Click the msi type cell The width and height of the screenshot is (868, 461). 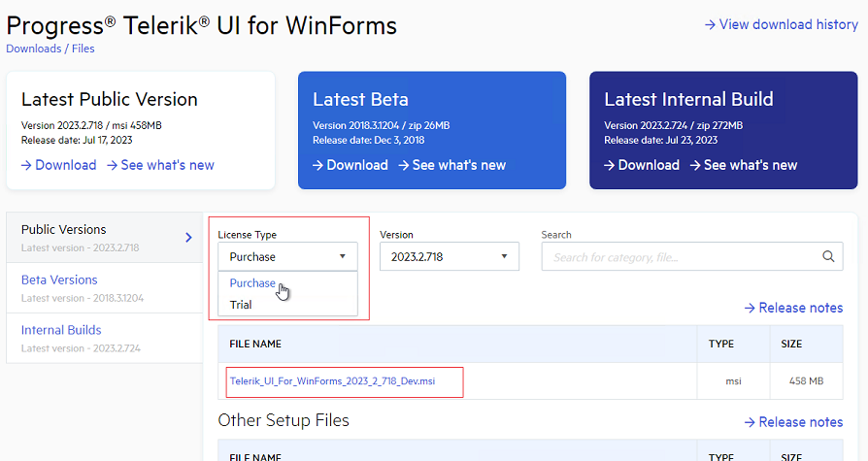(x=733, y=381)
